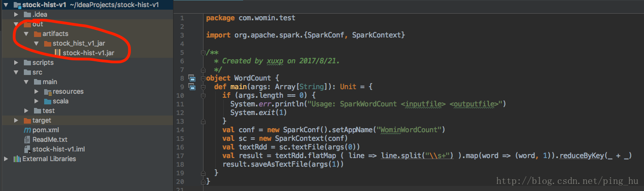
Task: Select stock-hist-v1.jar in the project tree
Action: (88, 53)
